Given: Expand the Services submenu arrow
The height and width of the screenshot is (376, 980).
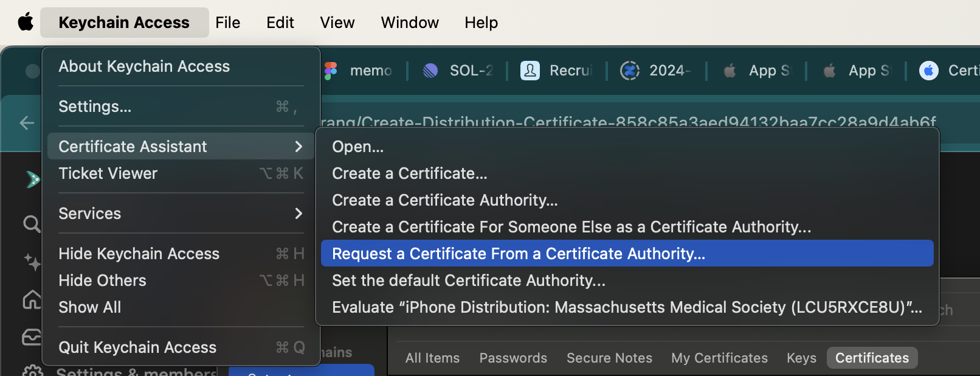Looking at the screenshot, I should click(298, 214).
